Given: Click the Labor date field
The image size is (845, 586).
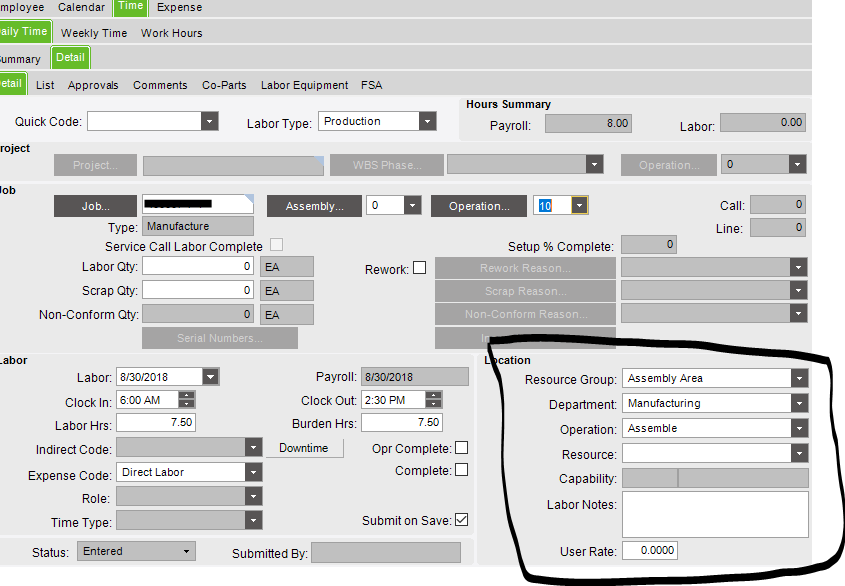Looking at the screenshot, I should [160, 377].
